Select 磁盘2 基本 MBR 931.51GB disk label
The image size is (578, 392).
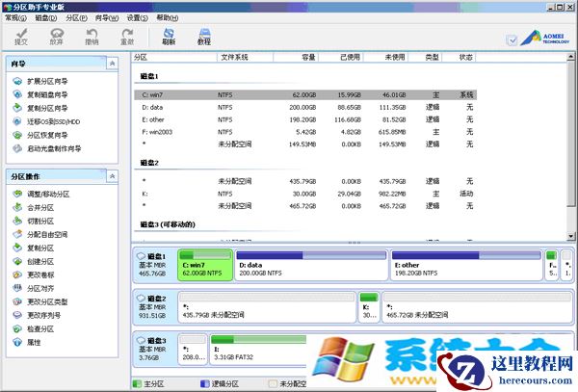coord(154,307)
